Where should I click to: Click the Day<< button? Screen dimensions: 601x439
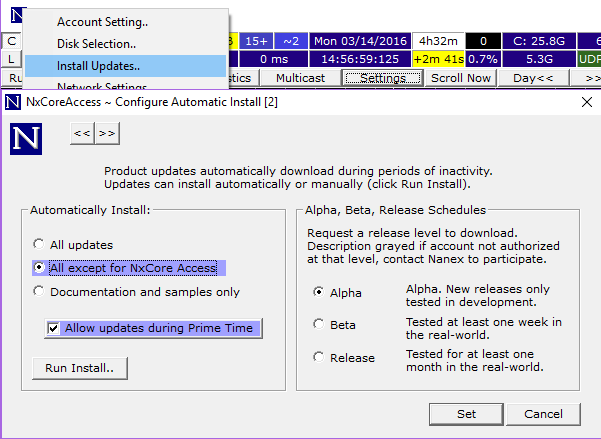click(x=533, y=78)
